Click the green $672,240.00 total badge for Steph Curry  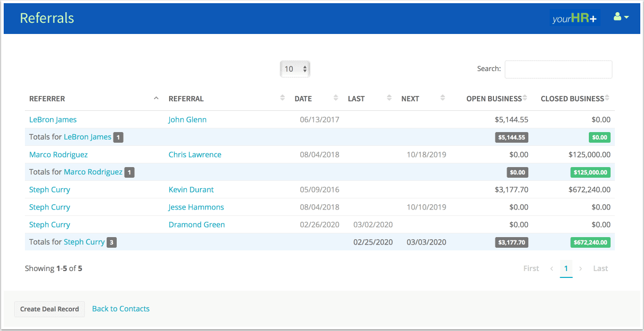[x=590, y=242]
